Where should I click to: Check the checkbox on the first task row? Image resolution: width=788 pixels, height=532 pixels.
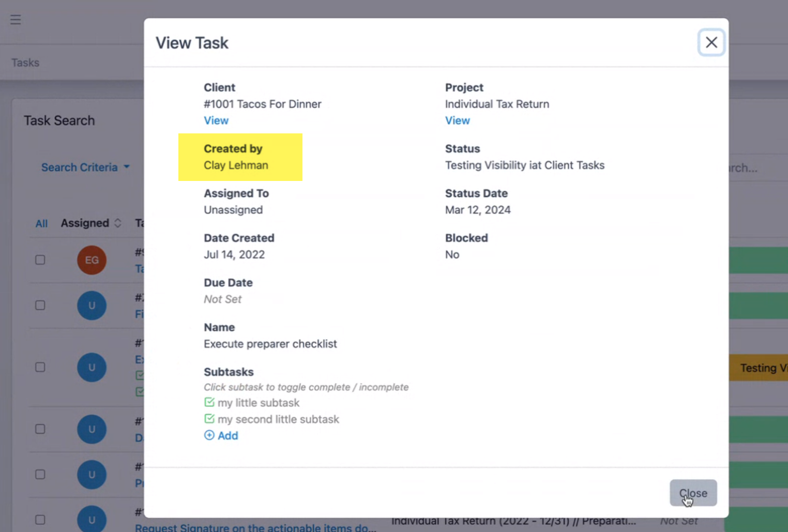[x=40, y=260]
